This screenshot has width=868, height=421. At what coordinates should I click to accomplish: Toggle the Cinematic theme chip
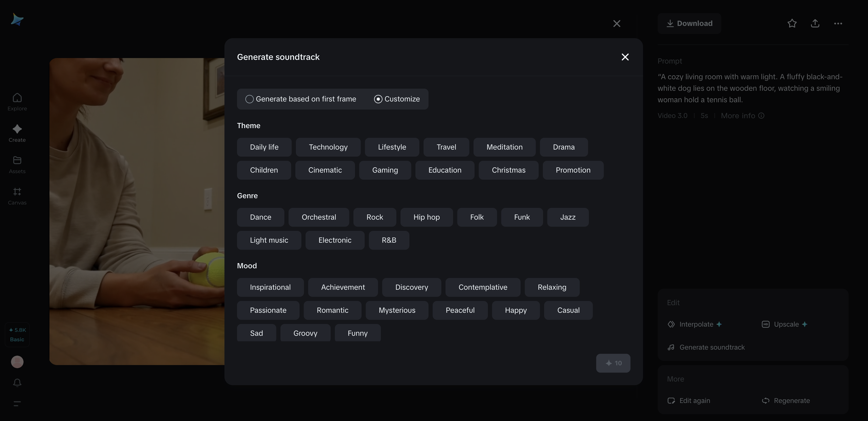pos(325,170)
